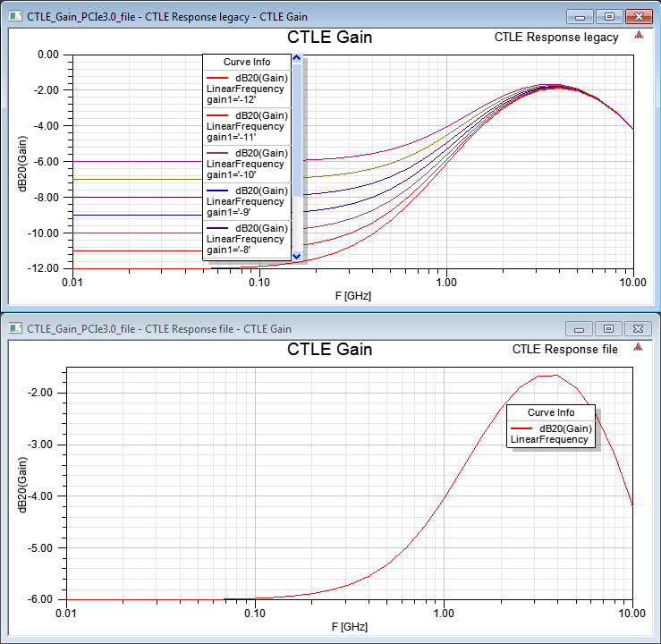This screenshot has height=644, width=661.
Task: Select dB20(Gain) Y-axis label in file plot
Action: 22,485
